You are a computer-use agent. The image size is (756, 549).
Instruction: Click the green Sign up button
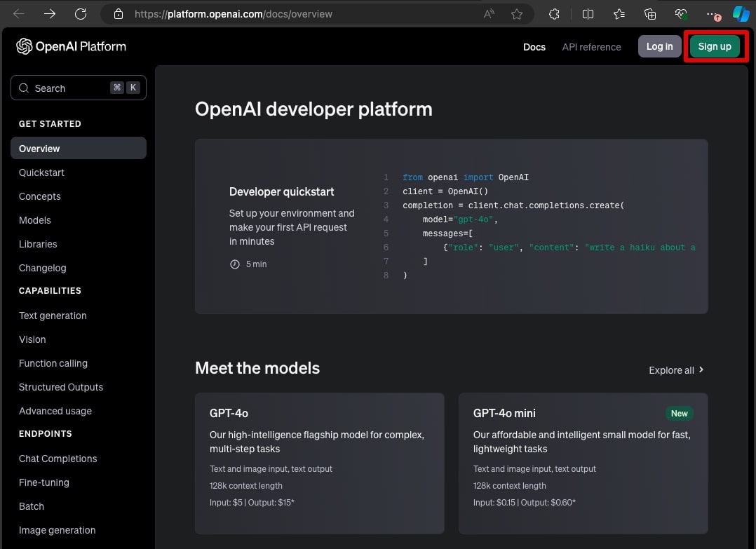[x=715, y=46]
